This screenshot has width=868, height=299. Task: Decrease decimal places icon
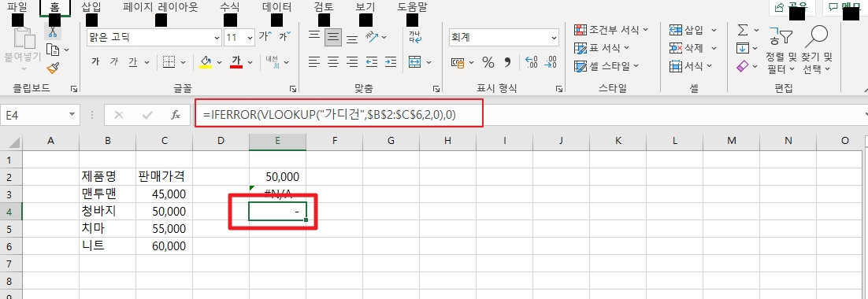click(x=551, y=62)
